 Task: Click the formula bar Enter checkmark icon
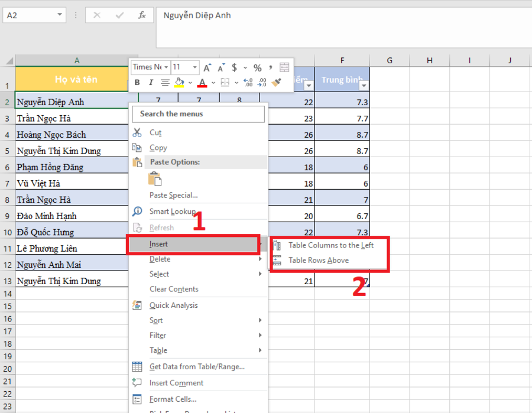pyautogui.click(x=119, y=15)
